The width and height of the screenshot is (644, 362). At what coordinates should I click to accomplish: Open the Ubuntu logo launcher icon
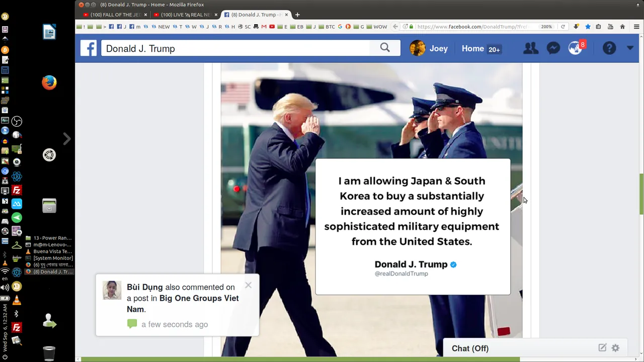click(49, 155)
